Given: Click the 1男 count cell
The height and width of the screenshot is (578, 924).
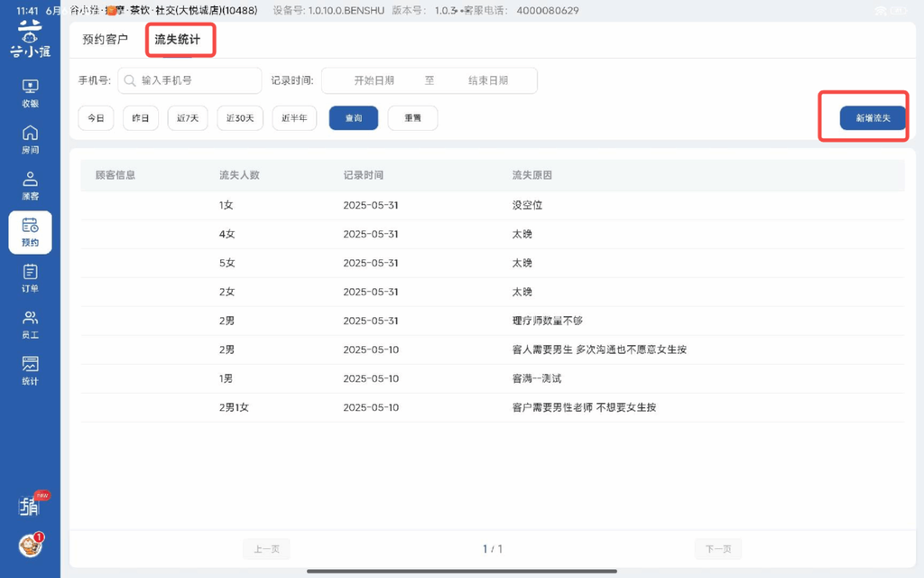Looking at the screenshot, I should click(x=226, y=378).
